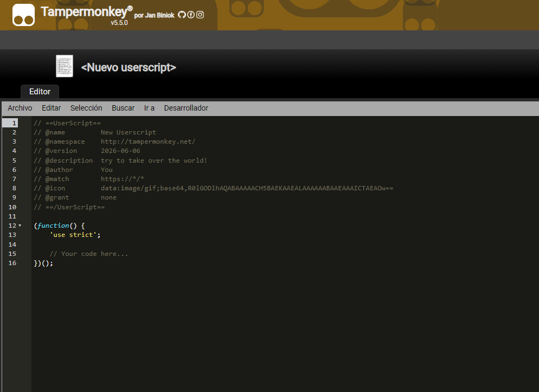Image resolution: width=539 pixels, height=392 pixels.
Task: Open the Instagram icon link
Action: pyautogui.click(x=200, y=15)
